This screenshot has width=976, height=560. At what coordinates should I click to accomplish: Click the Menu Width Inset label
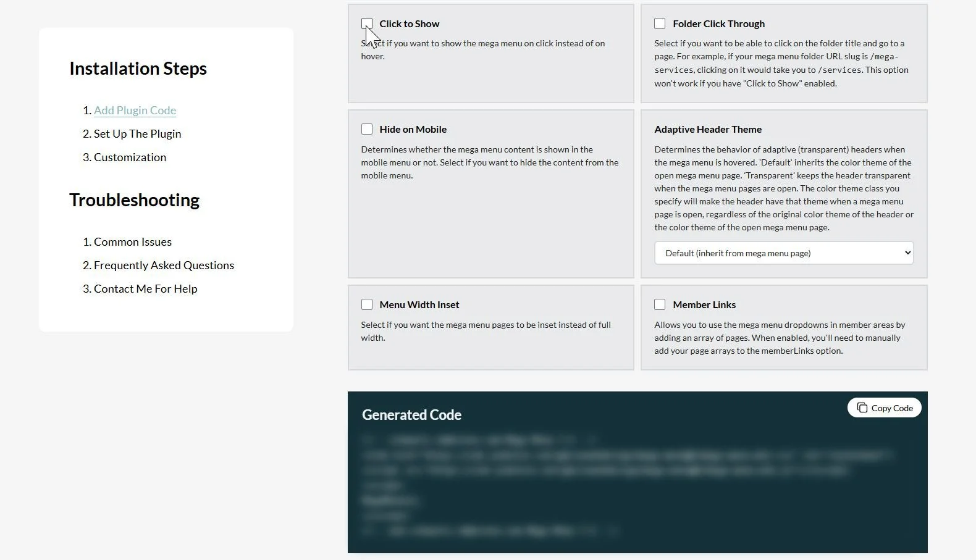point(419,304)
